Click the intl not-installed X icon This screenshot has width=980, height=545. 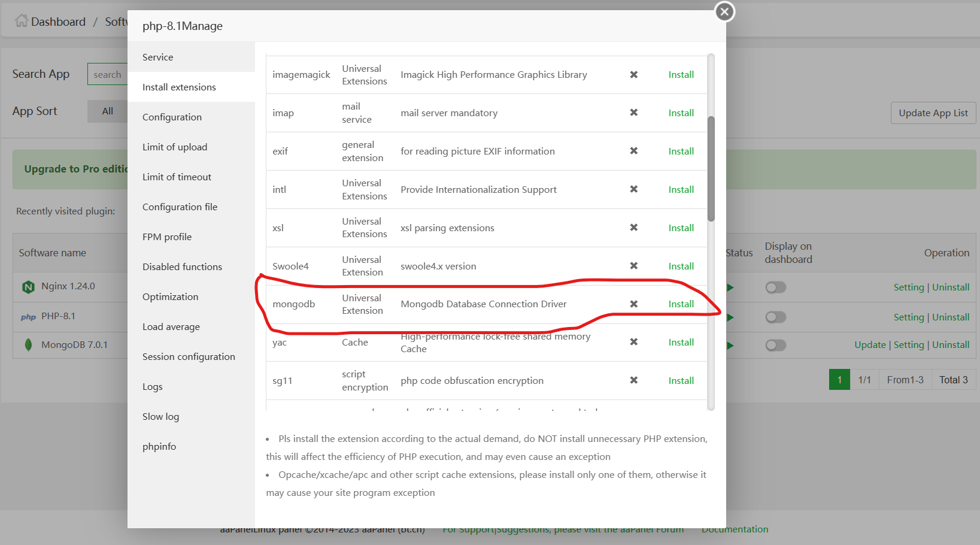[633, 189]
